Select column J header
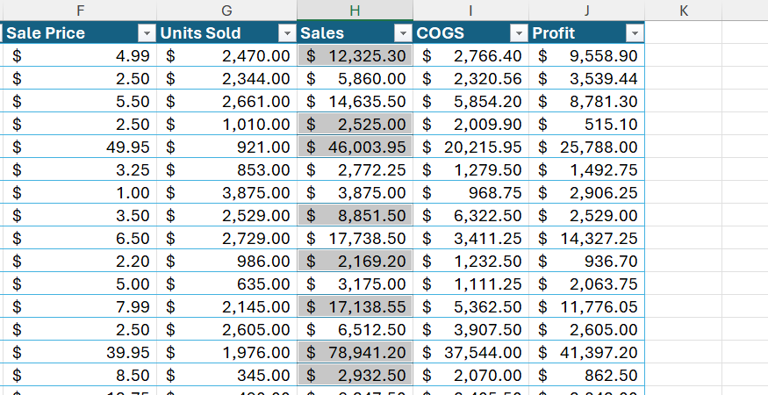 coord(586,10)
